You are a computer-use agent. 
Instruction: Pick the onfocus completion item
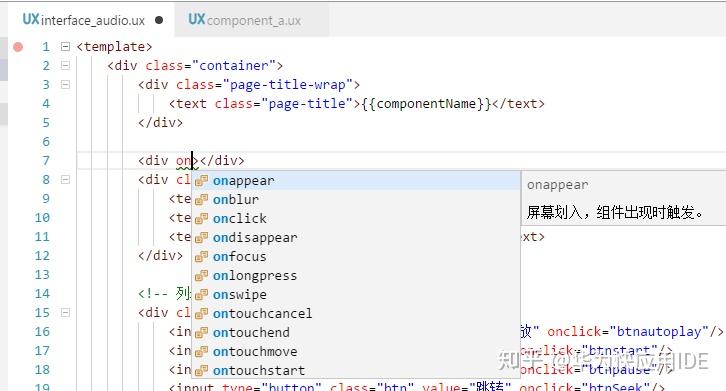(356, 256)
